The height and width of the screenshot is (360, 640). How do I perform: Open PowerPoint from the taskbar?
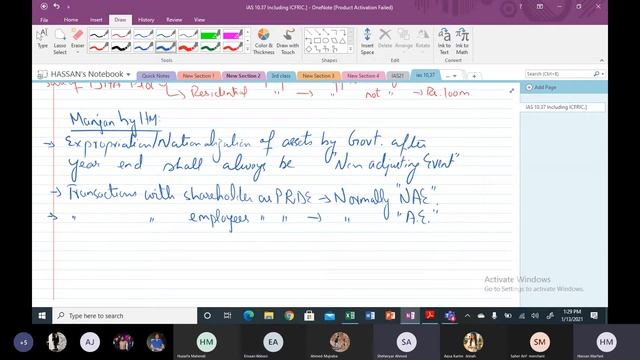coord(390,316)
